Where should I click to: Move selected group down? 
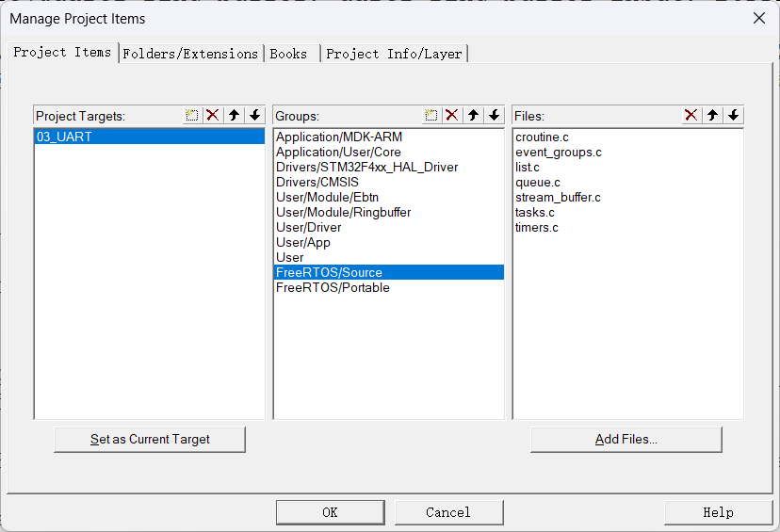(494, 116)
